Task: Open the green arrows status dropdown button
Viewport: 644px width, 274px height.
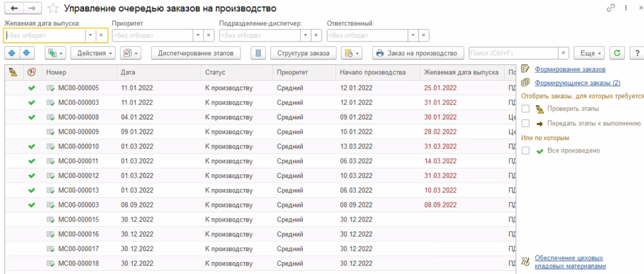Action: pos(56,53)
